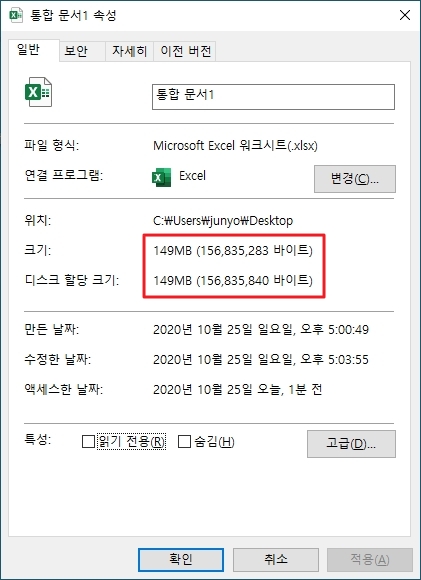Click the created date value ending in 5:00:49
The height and width of the screenshot is (580, 421).
[261, 329]
